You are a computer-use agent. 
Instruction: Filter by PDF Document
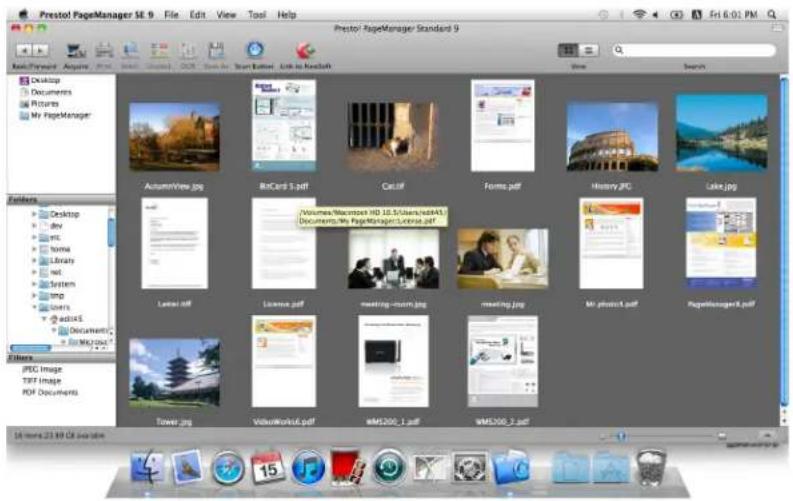[x=50, y=392]
